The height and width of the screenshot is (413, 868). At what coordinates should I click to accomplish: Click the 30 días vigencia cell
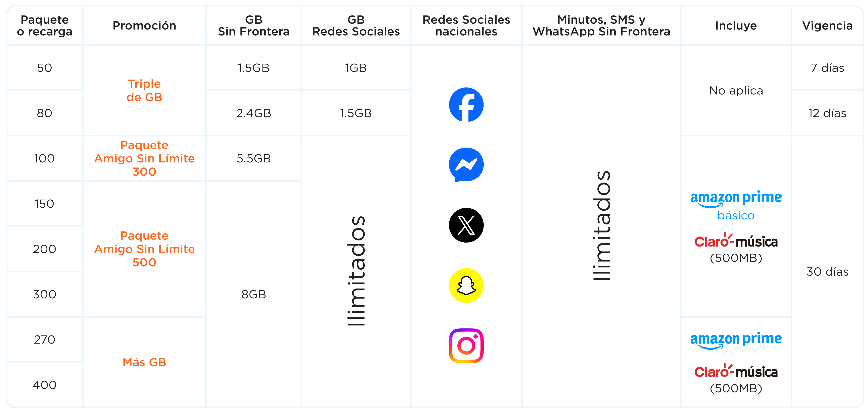(827, 271)
